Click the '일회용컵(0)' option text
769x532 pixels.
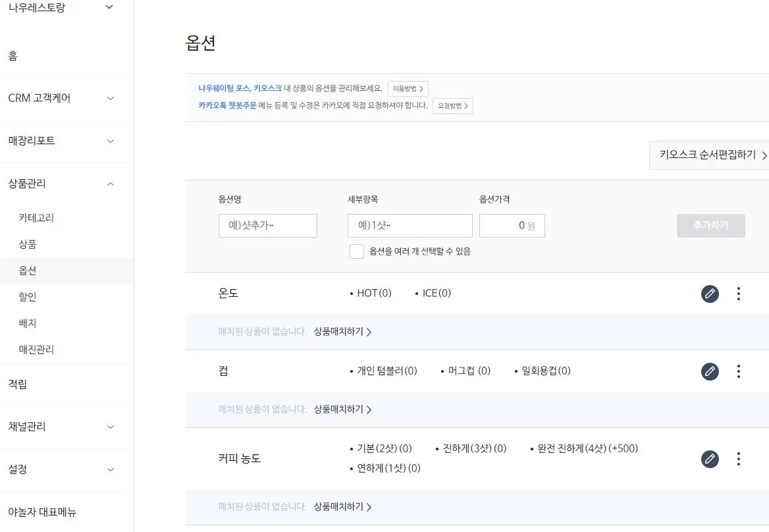pos(546,371)
